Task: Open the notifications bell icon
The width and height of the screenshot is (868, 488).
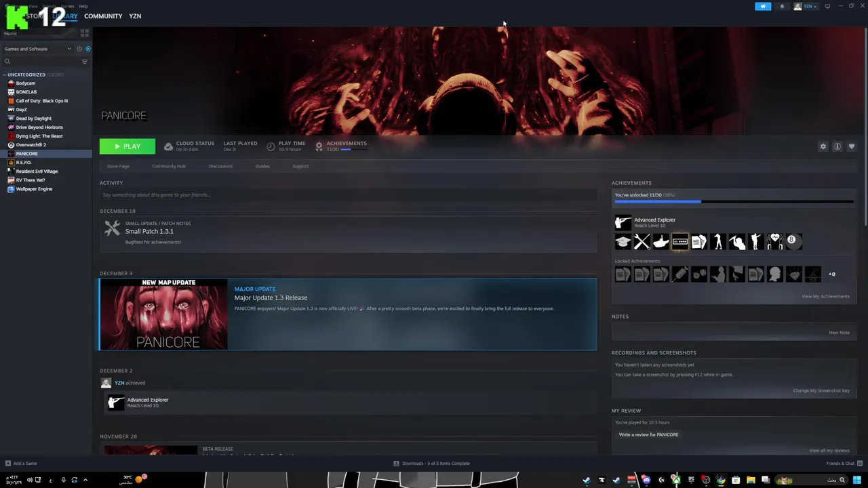Action: point(782,6)
